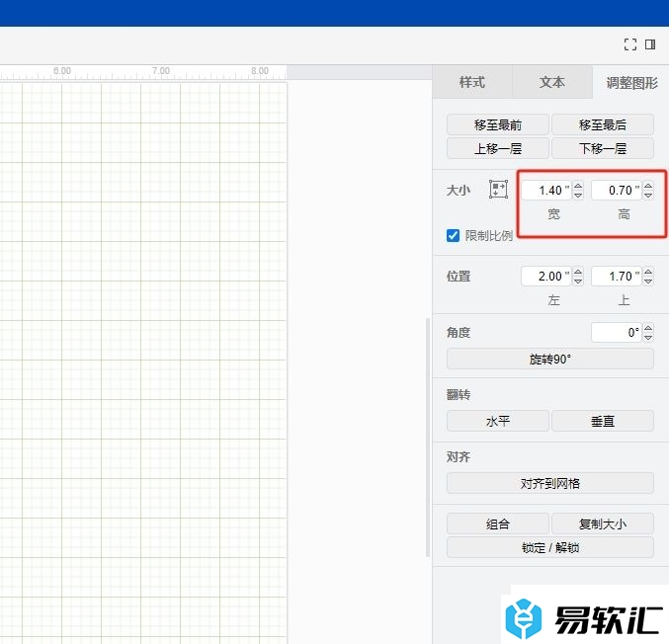Viewport: 669px width, 644px height.
Task: Click the 对齐到网格 button
Action: (550, 483)
